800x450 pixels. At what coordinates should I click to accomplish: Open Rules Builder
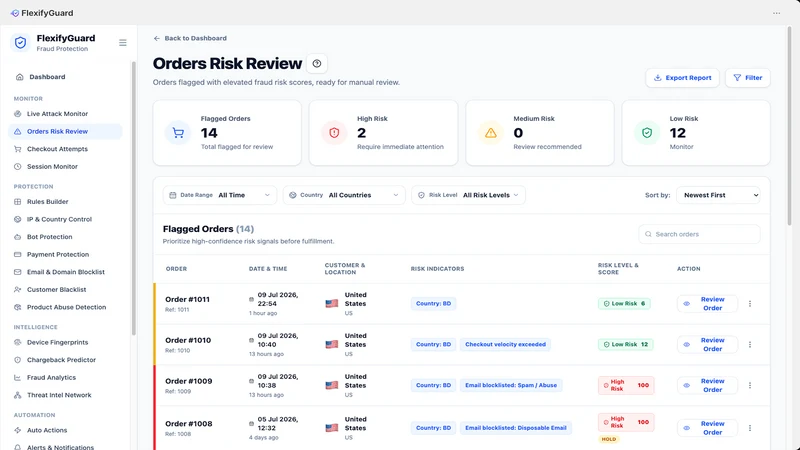coord(65,202)
